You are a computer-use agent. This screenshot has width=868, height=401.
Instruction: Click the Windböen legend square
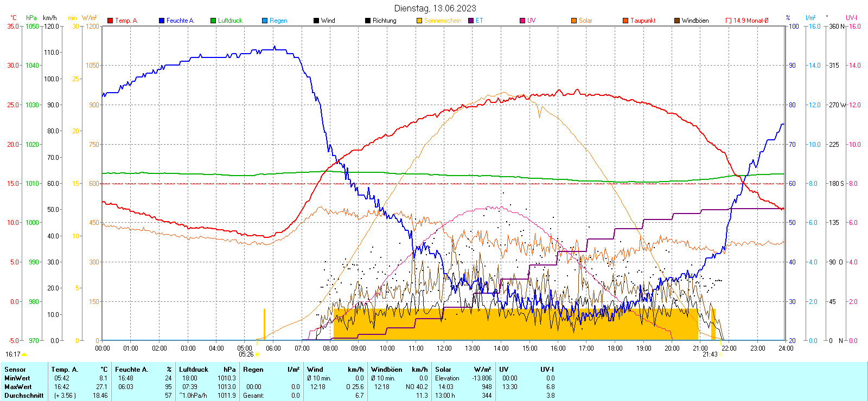pyautogui.click(x=677, y=21)
